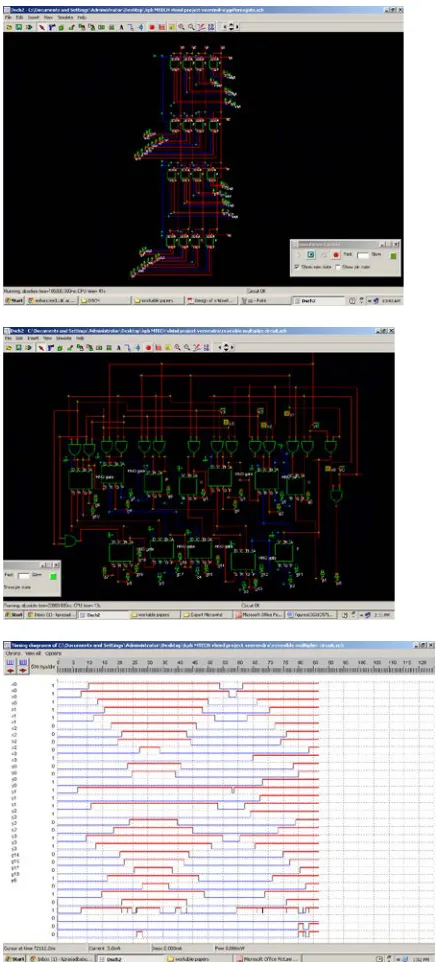The image size is (436, 962).
Task: Open Edit menu in multiplier circuit window
Action: point(20,338)
